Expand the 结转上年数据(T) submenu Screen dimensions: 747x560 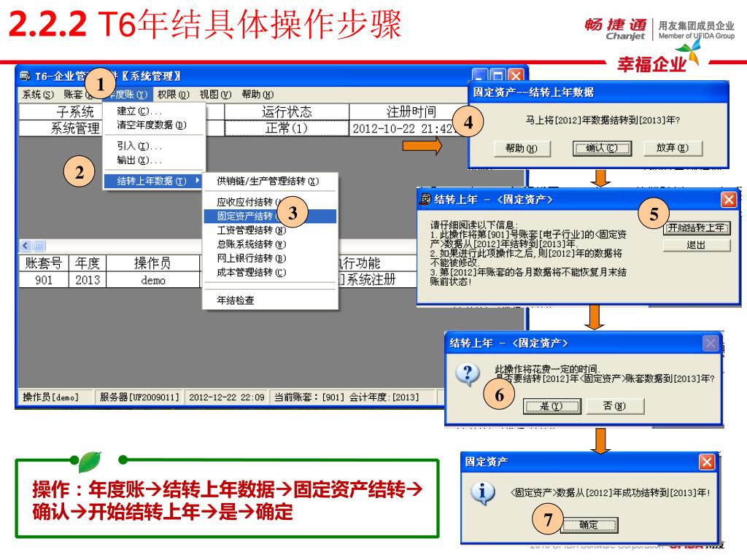coord(153,181)
